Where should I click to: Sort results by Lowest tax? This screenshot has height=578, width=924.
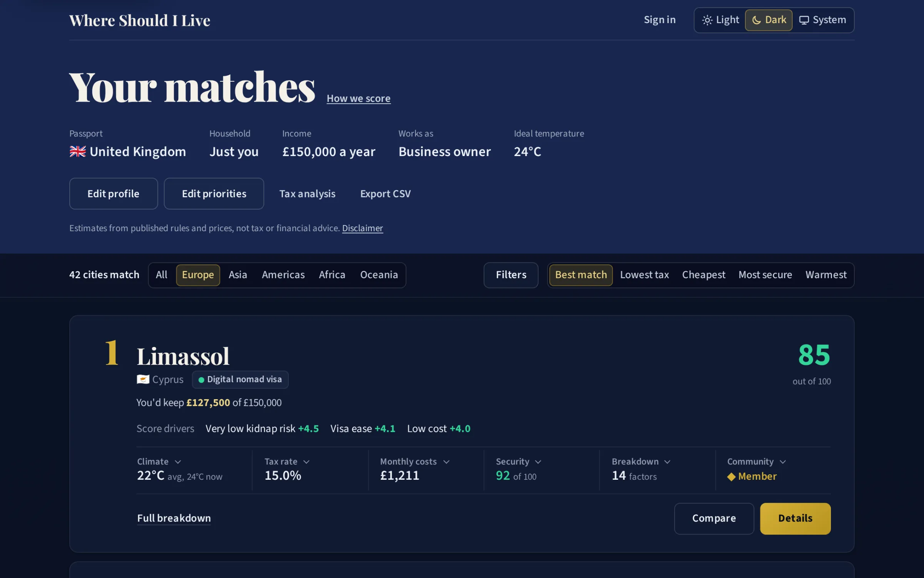(x=644, y=275)
